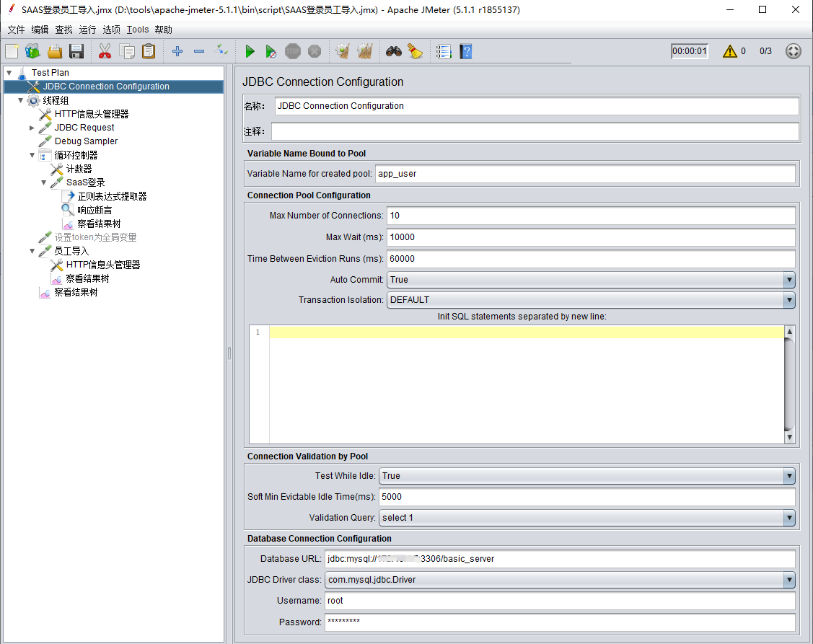Start the test with the green play icon

(250, 51)
